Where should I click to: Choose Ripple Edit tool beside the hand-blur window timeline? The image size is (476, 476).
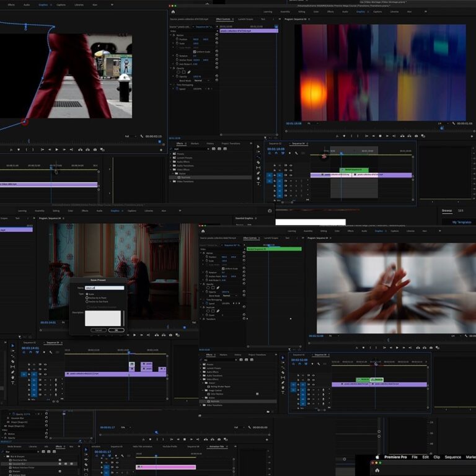pyautogui.click(x=283, y=368)
